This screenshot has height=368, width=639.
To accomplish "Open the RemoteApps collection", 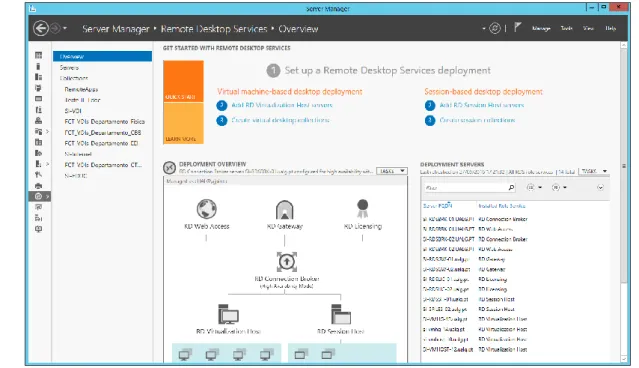I will coord(81,89).
